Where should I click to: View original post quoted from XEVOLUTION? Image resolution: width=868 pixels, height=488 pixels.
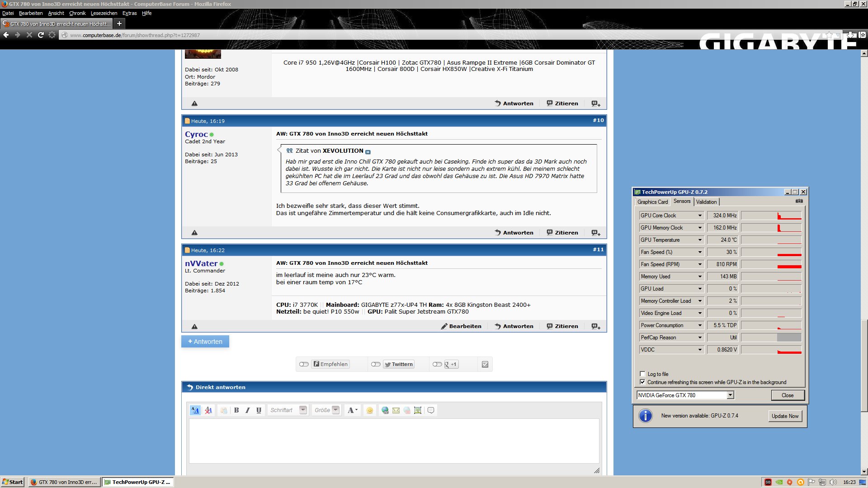[x=368, y=151]
